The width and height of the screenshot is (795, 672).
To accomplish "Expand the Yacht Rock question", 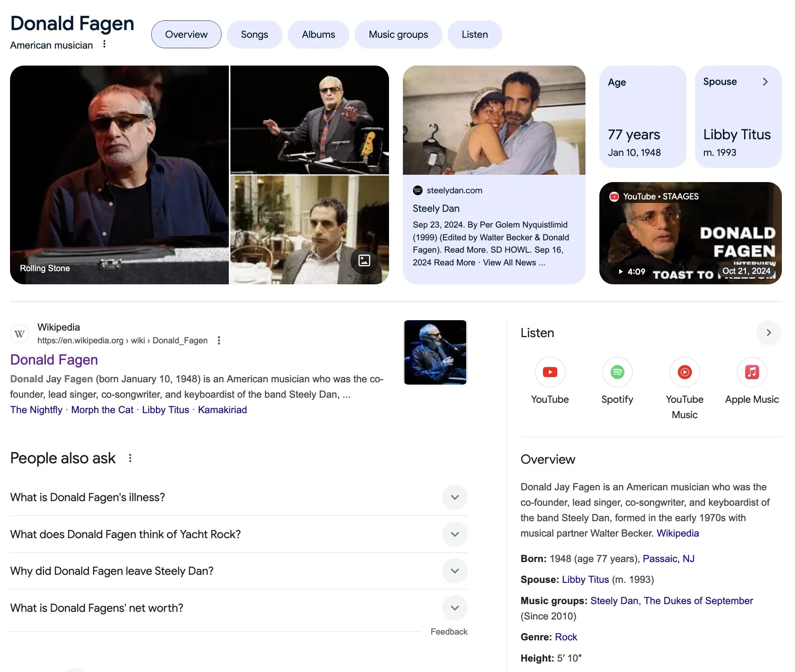I will coord(455,534).
